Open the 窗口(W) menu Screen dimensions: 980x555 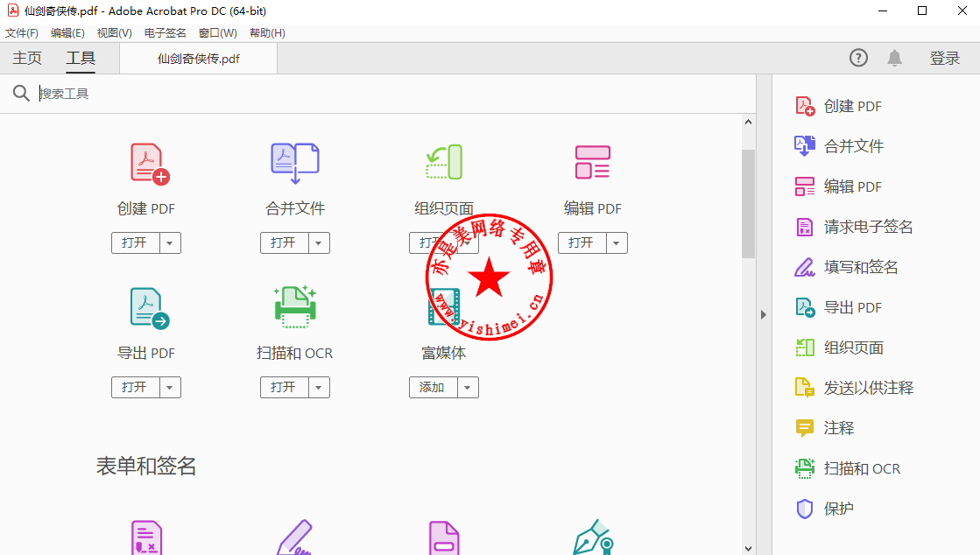pyautogui.click(x=217, y=33)
